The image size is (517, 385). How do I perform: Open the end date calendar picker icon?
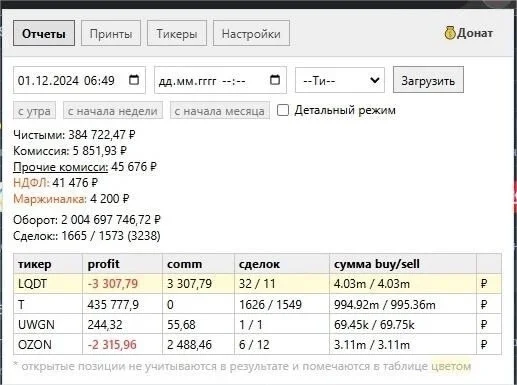pos(275,80)
